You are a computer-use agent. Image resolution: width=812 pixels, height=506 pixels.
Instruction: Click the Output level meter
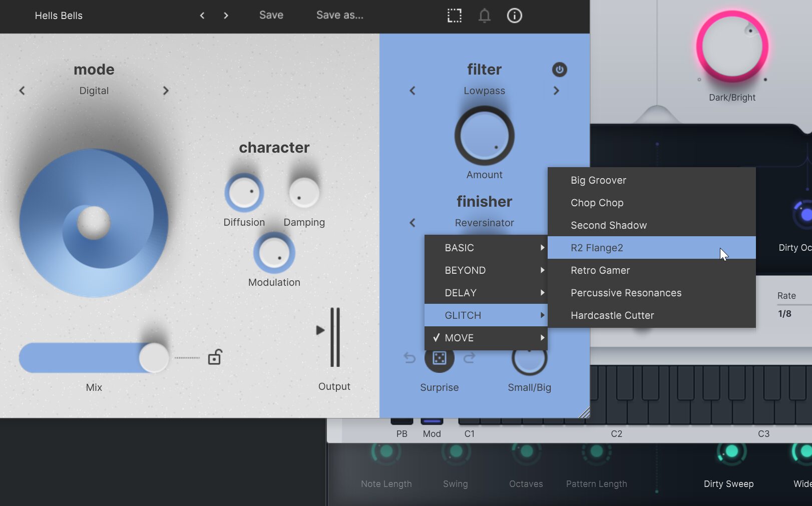[x=335, y=337]
